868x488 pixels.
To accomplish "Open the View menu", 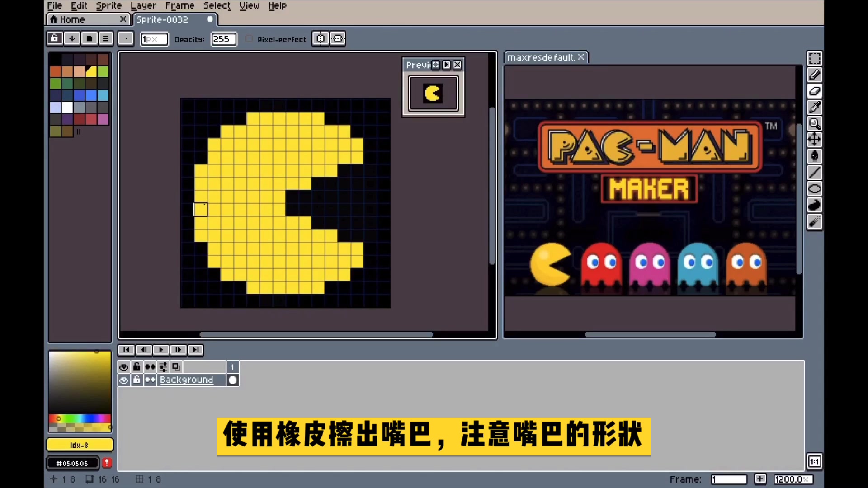I will pyautogui.click(x=249, y=5).
